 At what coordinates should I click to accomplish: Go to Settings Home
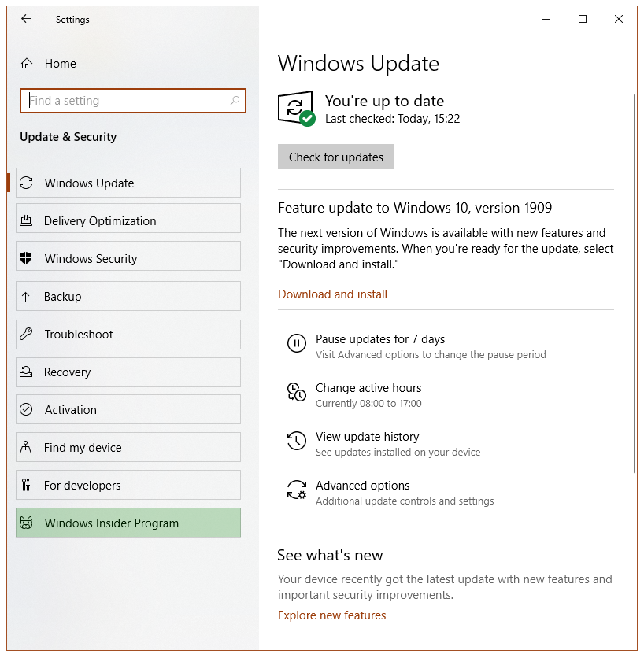pyautogui.click(x=49, y=64)
